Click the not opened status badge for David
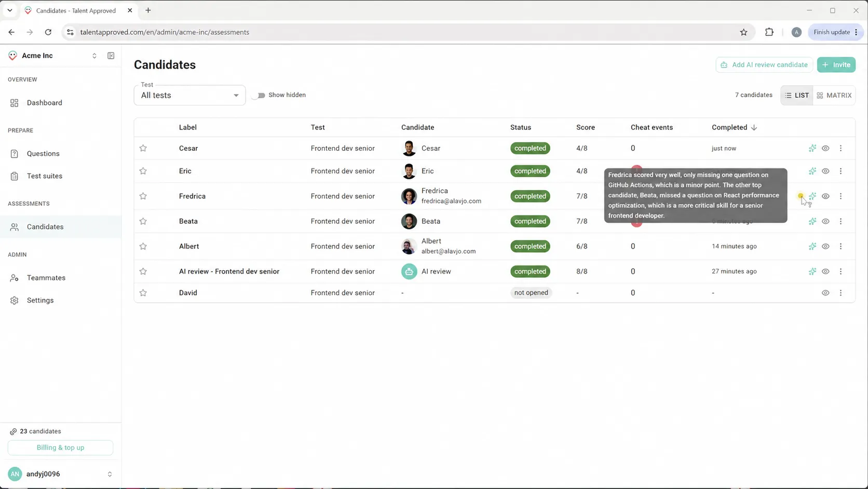The width and height of the screenshot is (868, 489). (x=531, y=293)
